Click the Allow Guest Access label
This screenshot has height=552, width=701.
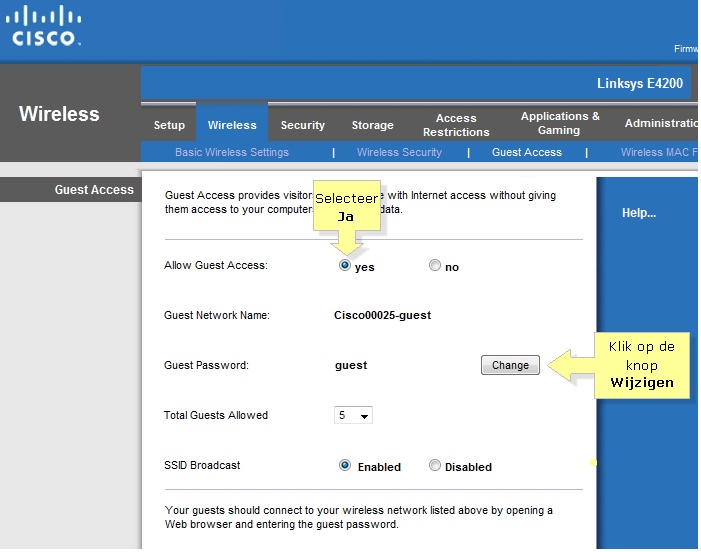215,265
